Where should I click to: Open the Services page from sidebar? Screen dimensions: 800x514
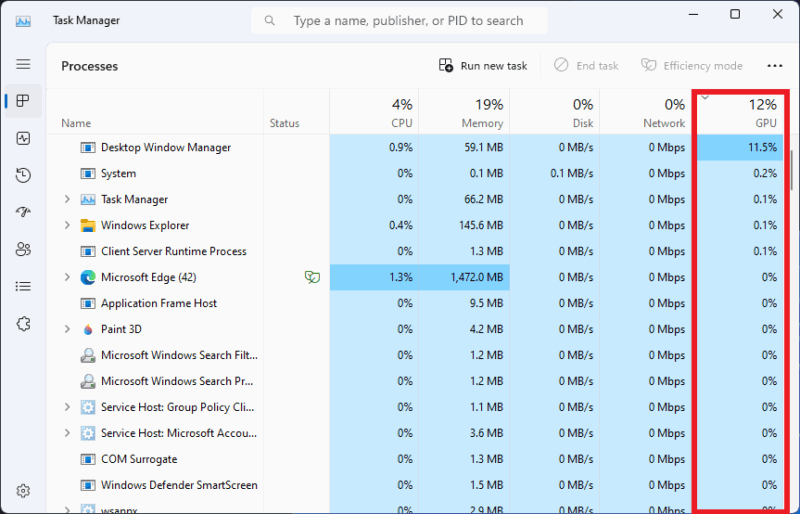(x=23, y=323)
